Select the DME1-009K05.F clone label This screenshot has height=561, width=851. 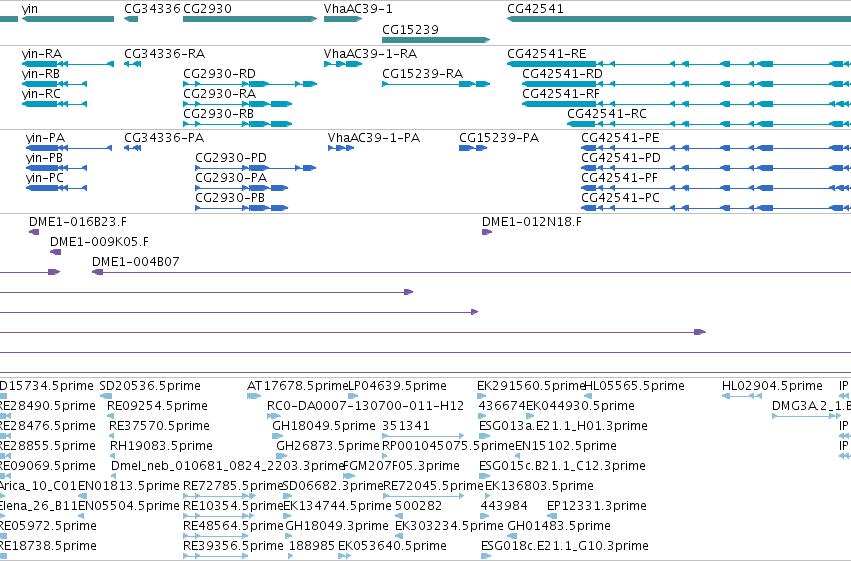(x=99, y=242)
